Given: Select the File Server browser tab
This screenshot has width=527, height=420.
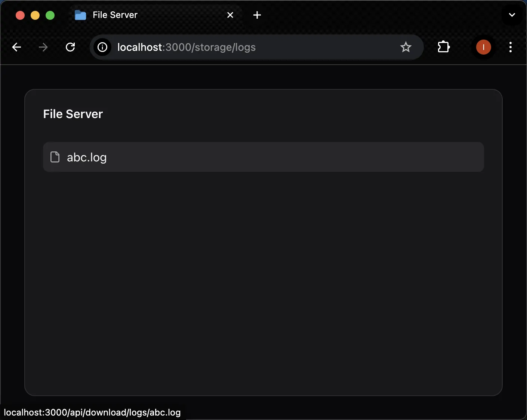Looking at the screenshot, I should coord(150,15).
